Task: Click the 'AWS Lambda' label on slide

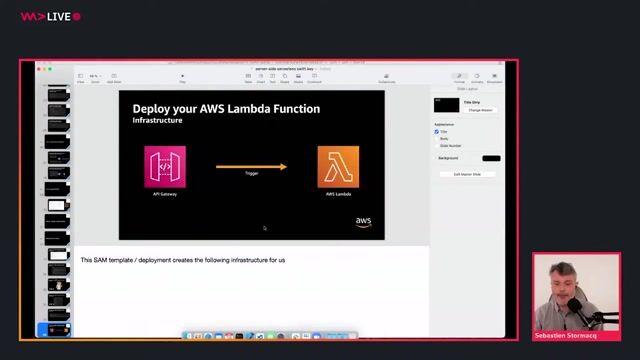Action: click(338, 194)
